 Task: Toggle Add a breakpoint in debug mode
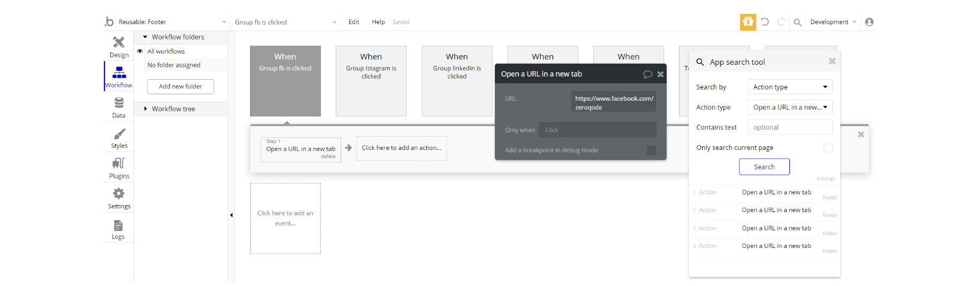(x=651, y=150)
